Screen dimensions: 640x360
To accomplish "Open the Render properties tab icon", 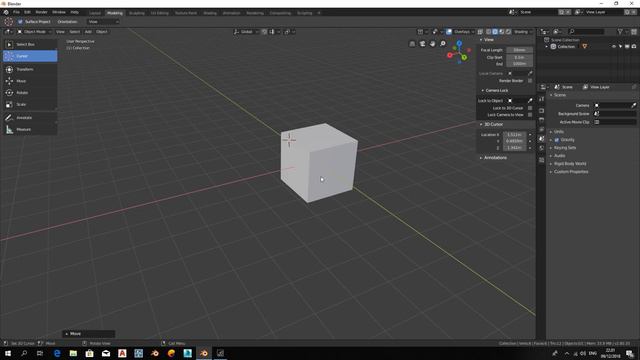I will point(542,110).
